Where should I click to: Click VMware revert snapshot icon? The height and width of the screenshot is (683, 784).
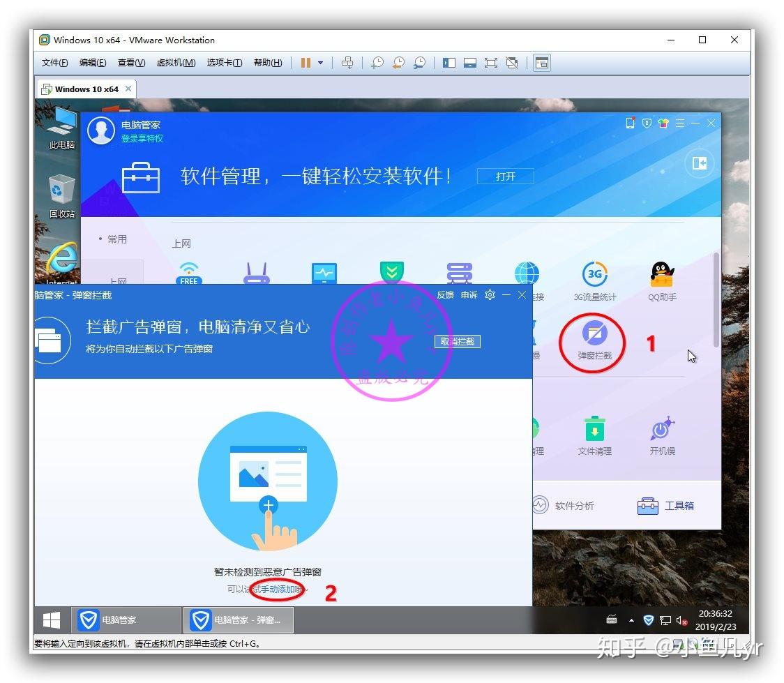pyautogui.click(x=398, y=63)
